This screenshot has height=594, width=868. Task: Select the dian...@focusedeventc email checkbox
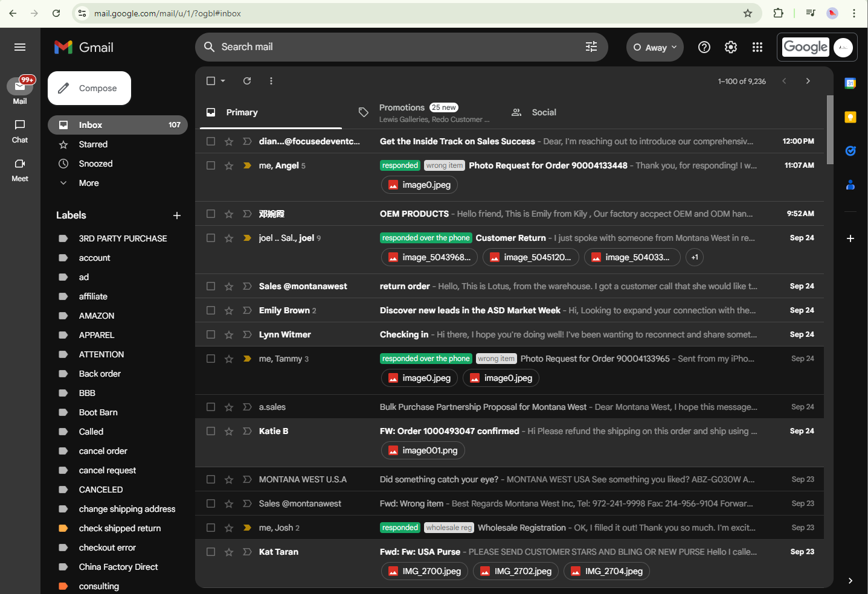click(211, 141)
